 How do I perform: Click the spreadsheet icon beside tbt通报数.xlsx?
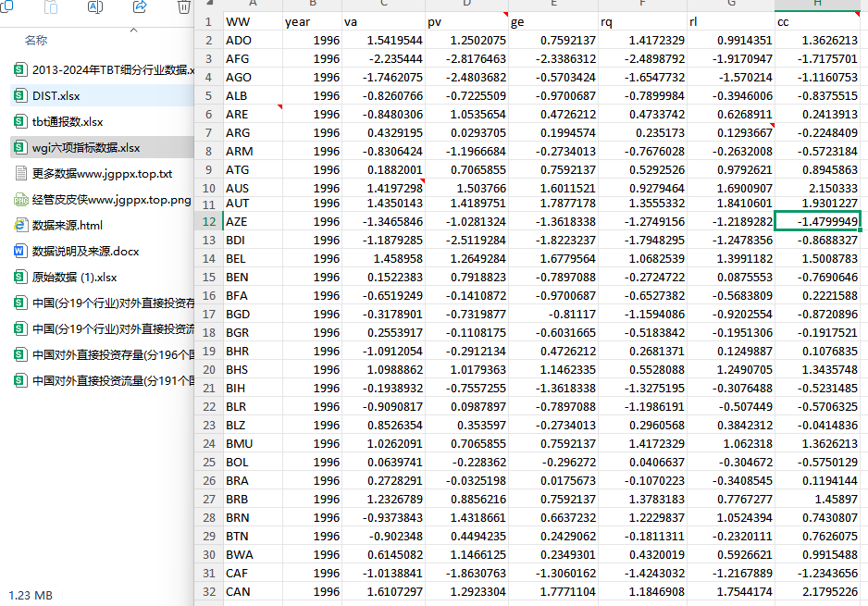tap(20, 122)
